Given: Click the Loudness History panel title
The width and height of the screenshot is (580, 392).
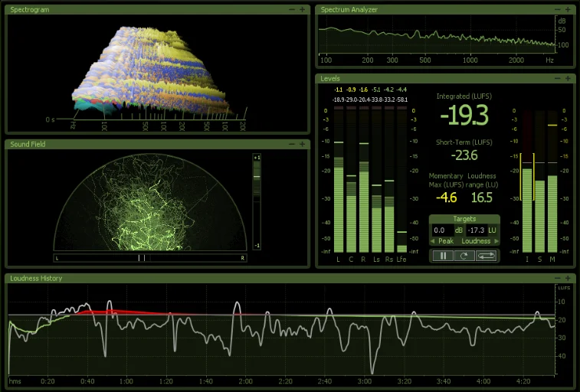Looking at the screenshot, I should click(x=36, y=278).
